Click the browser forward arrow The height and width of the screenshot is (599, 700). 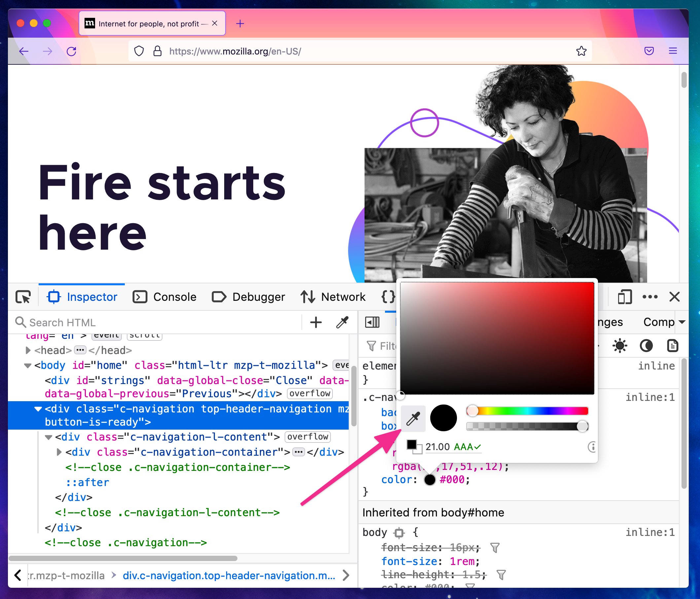click(x=48, y=52)
